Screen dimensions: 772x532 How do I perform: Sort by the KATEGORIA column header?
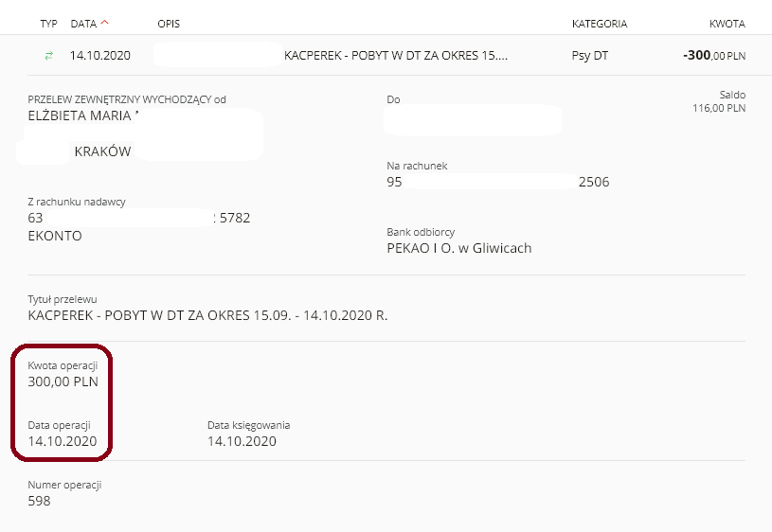[x=600, y=24]
